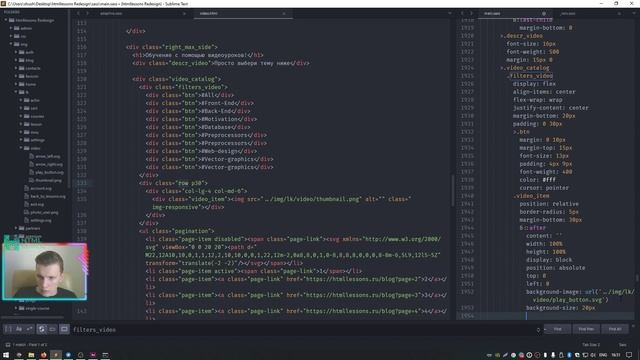This screenshot has height=360, width=640.
Task: Click the find input field containing filters_video
Action: 303,329
